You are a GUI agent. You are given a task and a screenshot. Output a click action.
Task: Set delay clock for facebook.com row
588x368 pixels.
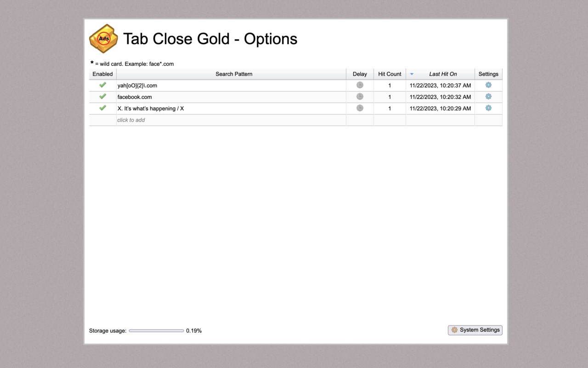coord(360,97)
